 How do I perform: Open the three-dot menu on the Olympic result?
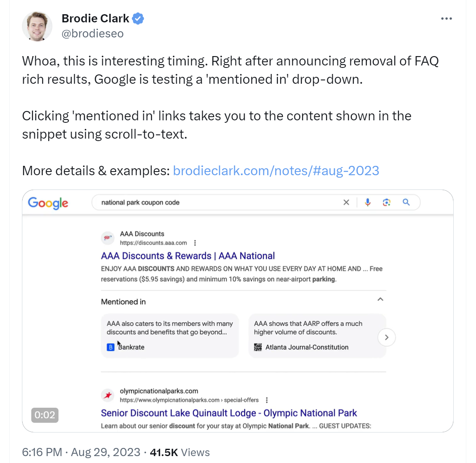tap(267, 400)
